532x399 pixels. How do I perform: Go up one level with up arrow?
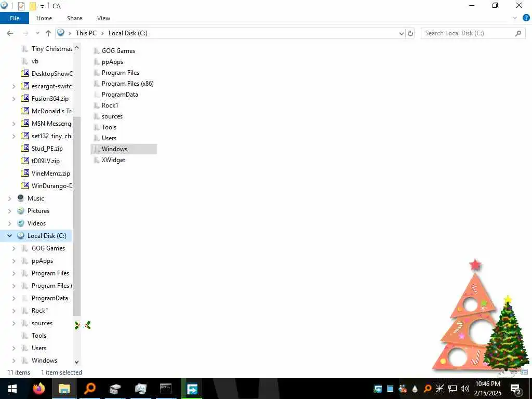[48, 33]
